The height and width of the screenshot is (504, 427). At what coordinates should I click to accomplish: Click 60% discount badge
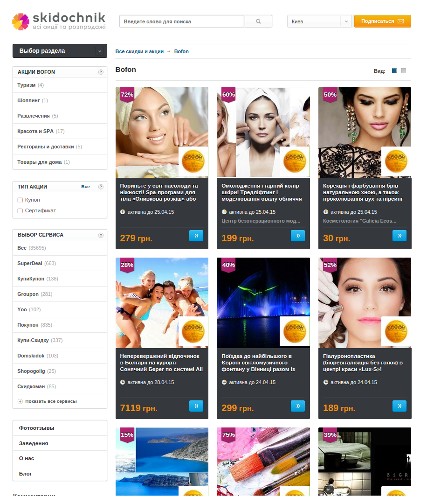tap(228, 95)
